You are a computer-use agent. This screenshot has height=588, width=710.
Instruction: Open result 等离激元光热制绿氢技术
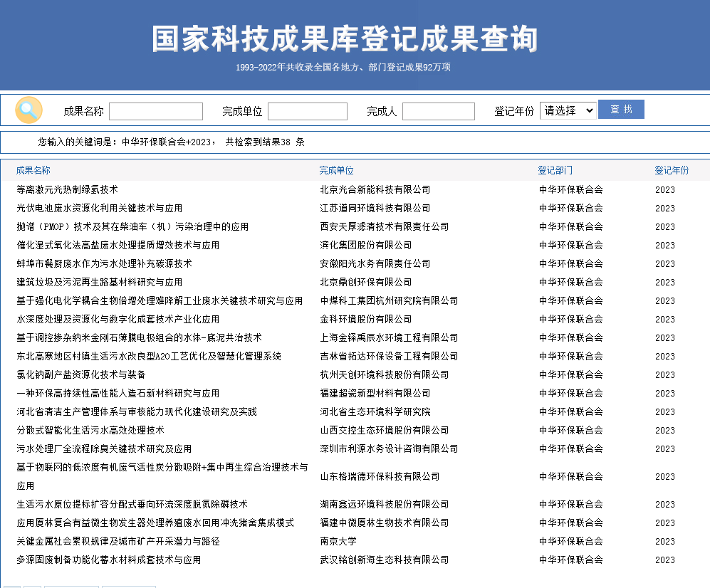pos(67,189)
